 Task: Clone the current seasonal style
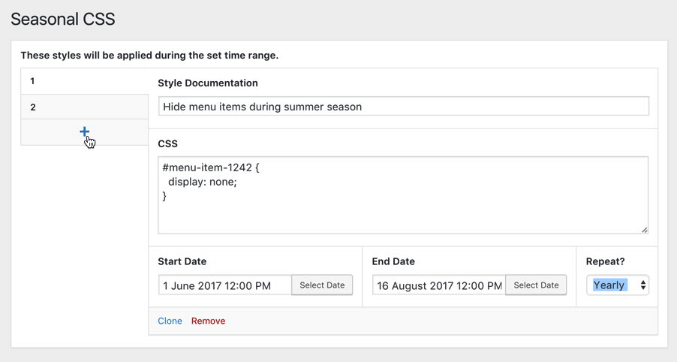click(x=170, y=321)
